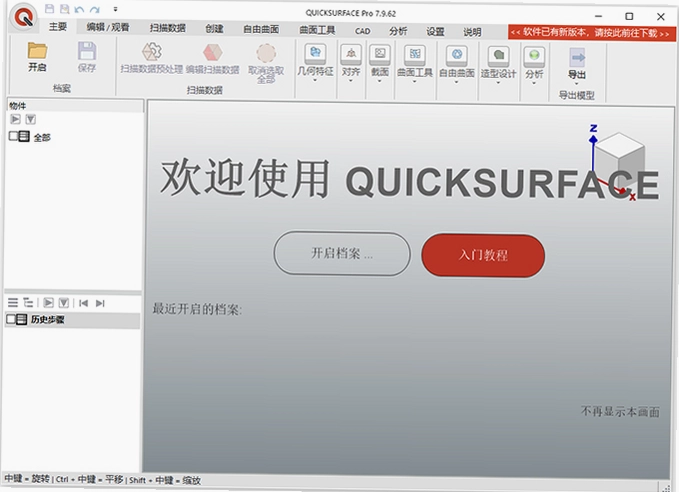Click the 开启档案 ... welcome button
This screenshot has height=492, width=679.
[342, 254]
